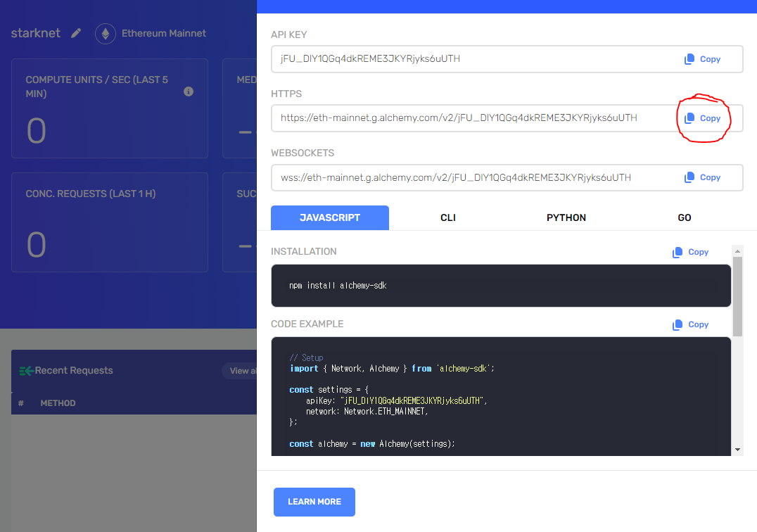Image resolution: width=757 pixels, height=532 pixels.
Task: Open the GO tab
Action: point(684,217)
